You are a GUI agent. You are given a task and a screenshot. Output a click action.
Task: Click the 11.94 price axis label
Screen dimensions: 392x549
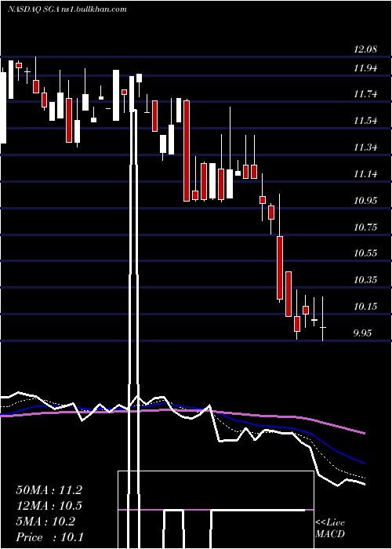[x=365, y=68]
